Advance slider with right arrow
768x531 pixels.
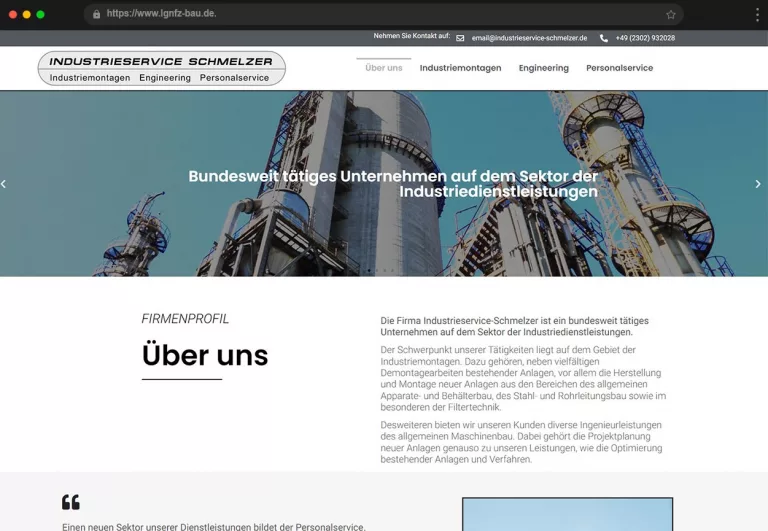(x=758, y=184)
